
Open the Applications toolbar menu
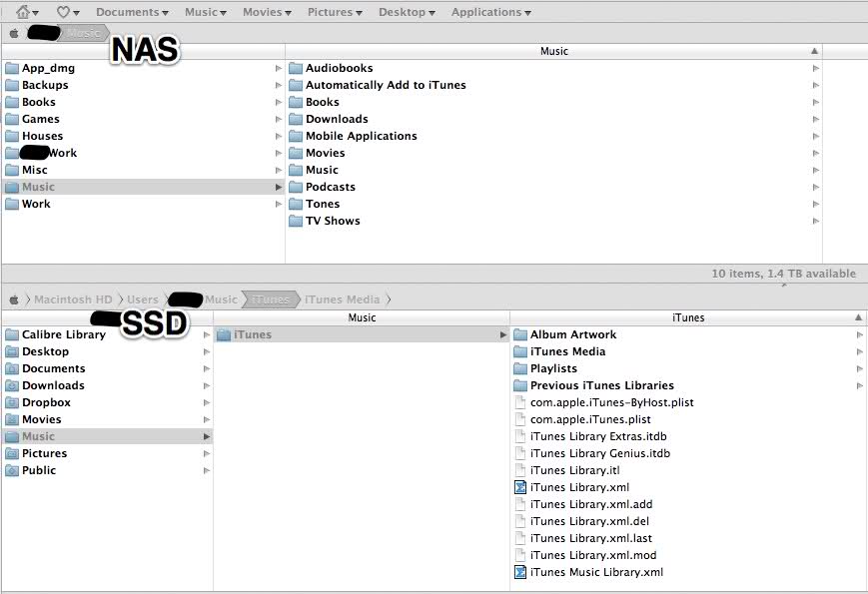coord(491,12)
